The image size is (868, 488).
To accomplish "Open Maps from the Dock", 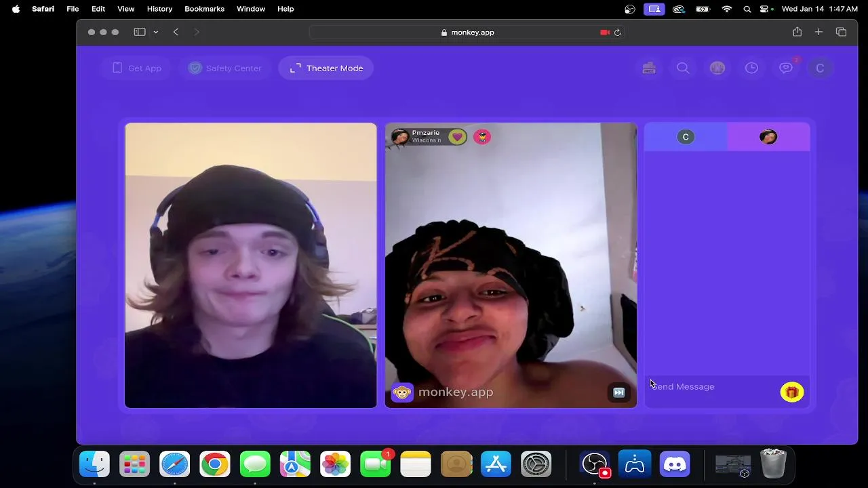I will 295,464.
